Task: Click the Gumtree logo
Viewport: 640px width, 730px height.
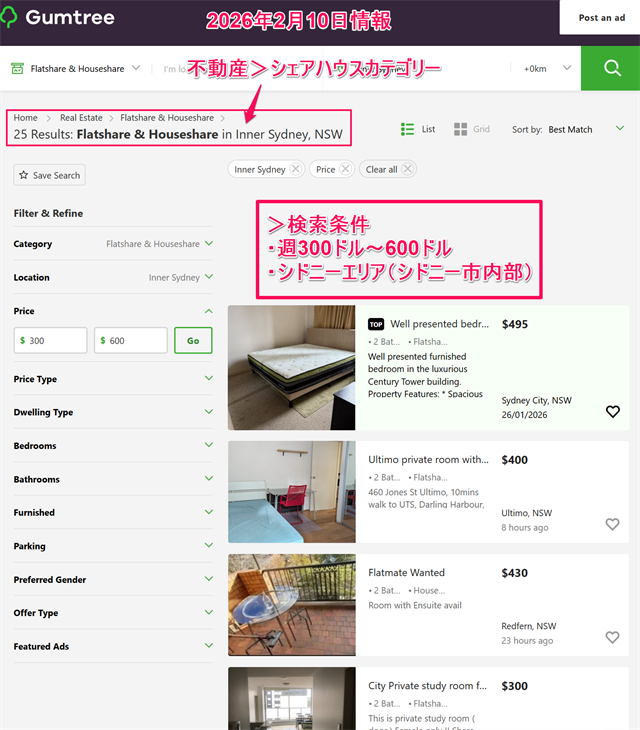Action: tap(58, 18)
